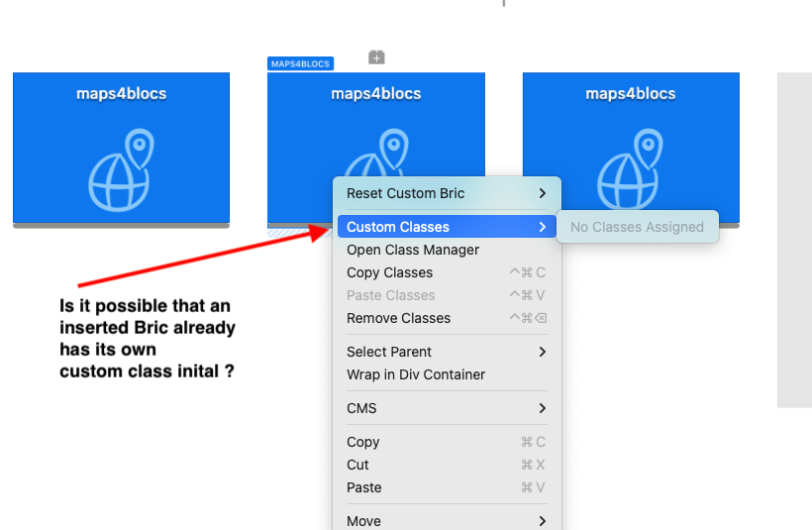Open the Reset Custom Bric submenu

(x=447, y=193)
